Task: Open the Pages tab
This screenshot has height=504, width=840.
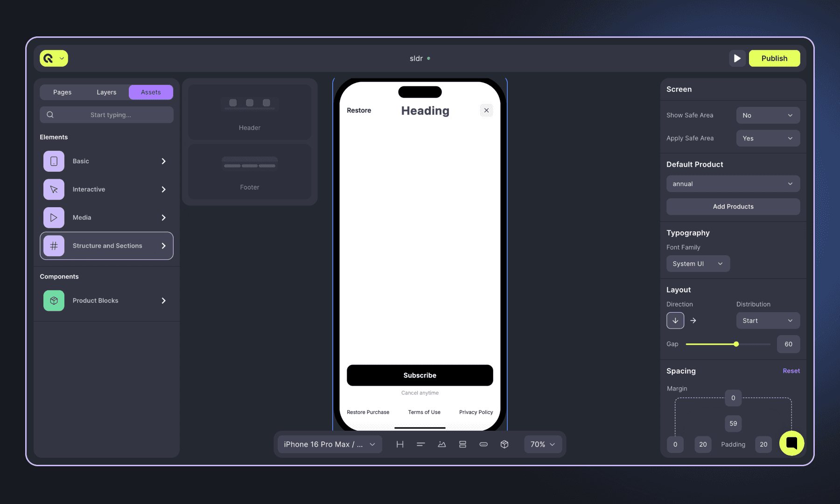Action: [62, 92]
